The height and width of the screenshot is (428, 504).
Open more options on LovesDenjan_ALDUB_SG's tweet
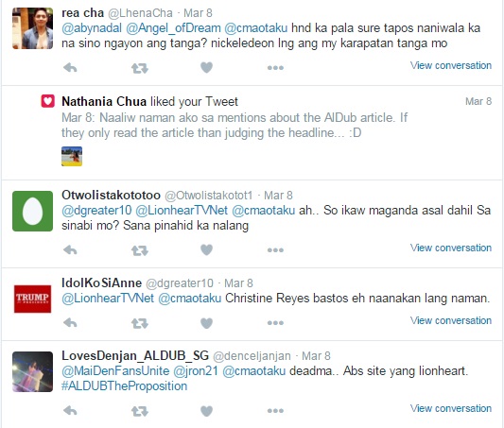pyautogui.click(x=275, y=411)
